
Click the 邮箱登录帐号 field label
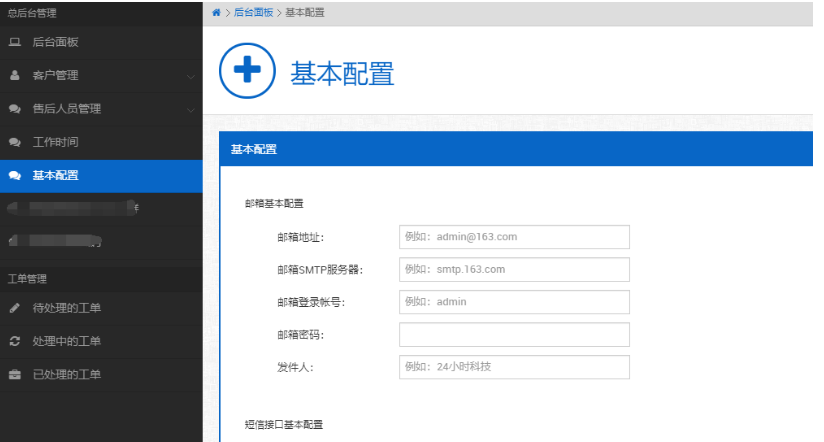311,303
